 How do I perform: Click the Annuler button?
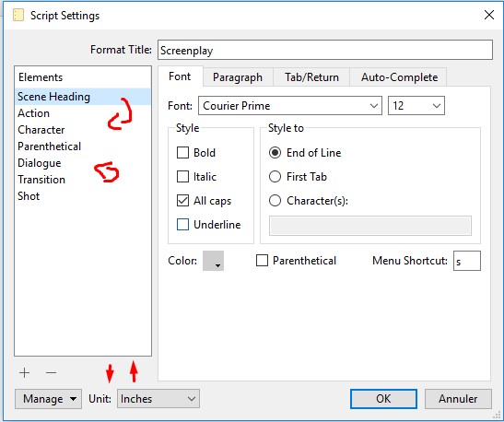click(458, 399)
